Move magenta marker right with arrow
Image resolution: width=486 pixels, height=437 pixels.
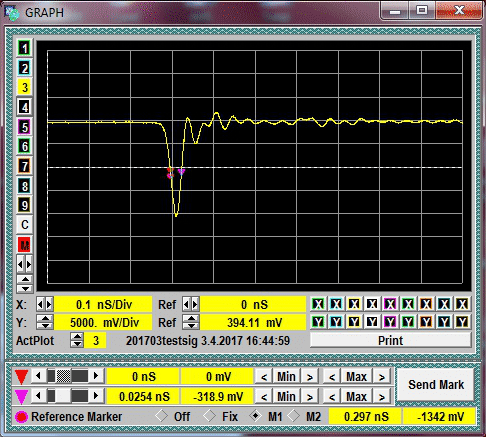click(x=96, y=396)
